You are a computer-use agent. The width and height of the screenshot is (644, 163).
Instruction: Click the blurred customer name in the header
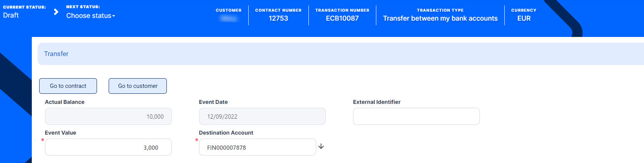(229, 18)
